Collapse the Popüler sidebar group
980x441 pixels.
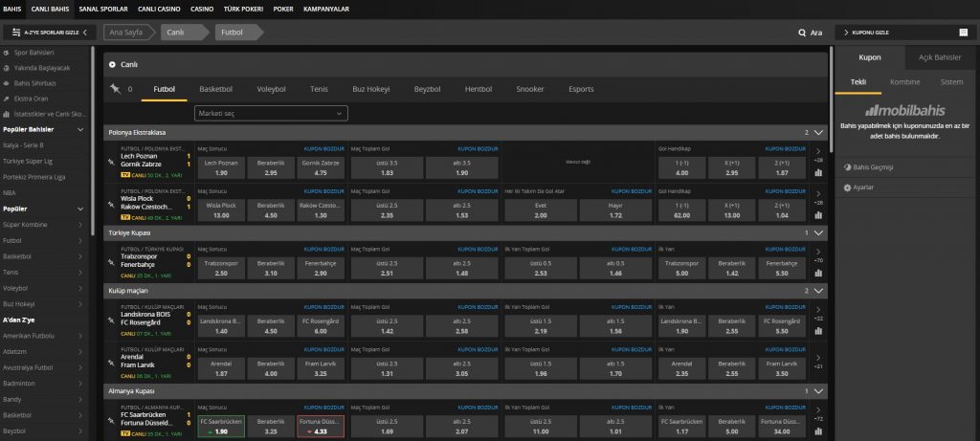click(80, 209)
